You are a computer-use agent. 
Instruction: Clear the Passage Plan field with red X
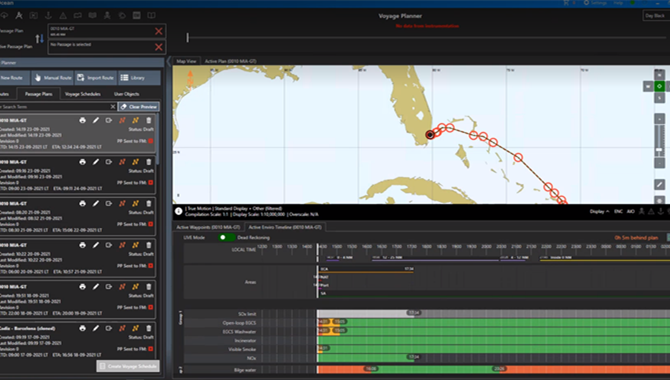[x=159, y=31]
